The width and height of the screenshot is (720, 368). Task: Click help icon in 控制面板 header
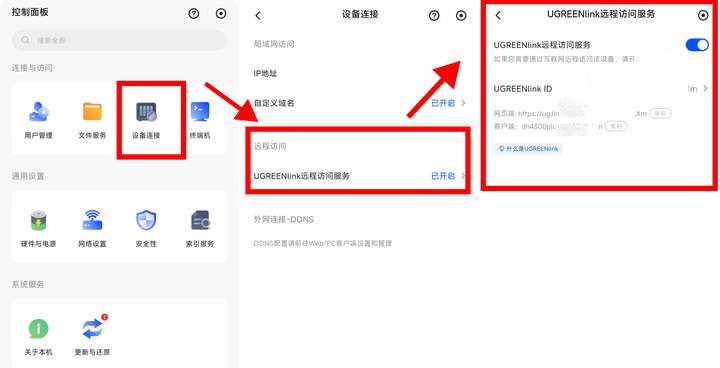[x=194, y=14]
